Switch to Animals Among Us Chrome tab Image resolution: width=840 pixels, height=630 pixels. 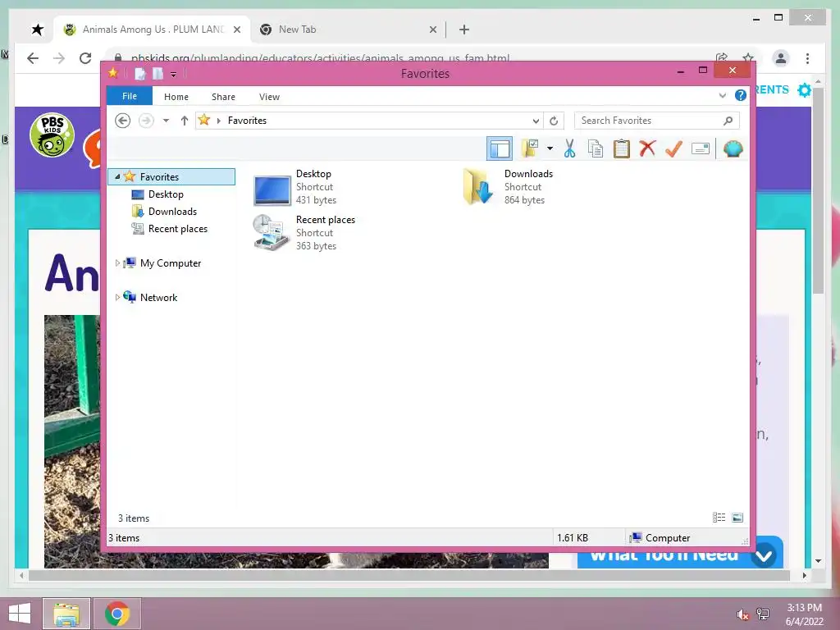(153, 30)
